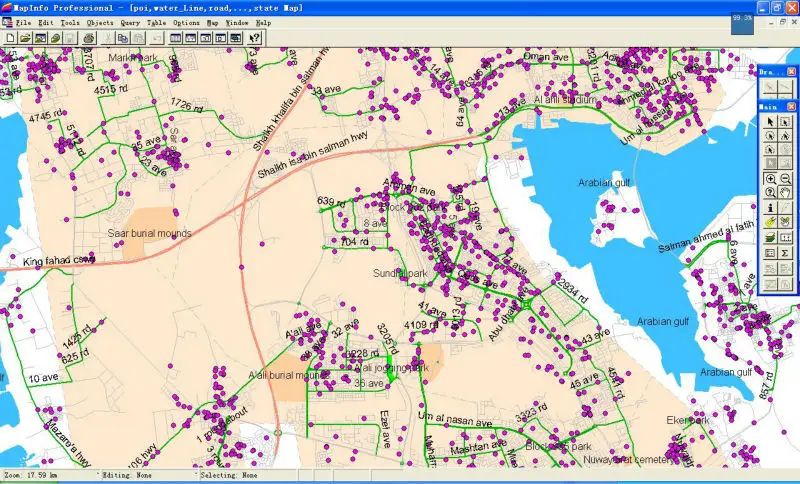Open context Help with the question-arrow icon
Image resolution: width=800 pixels, height=484 pixels.
coord(255,38)
